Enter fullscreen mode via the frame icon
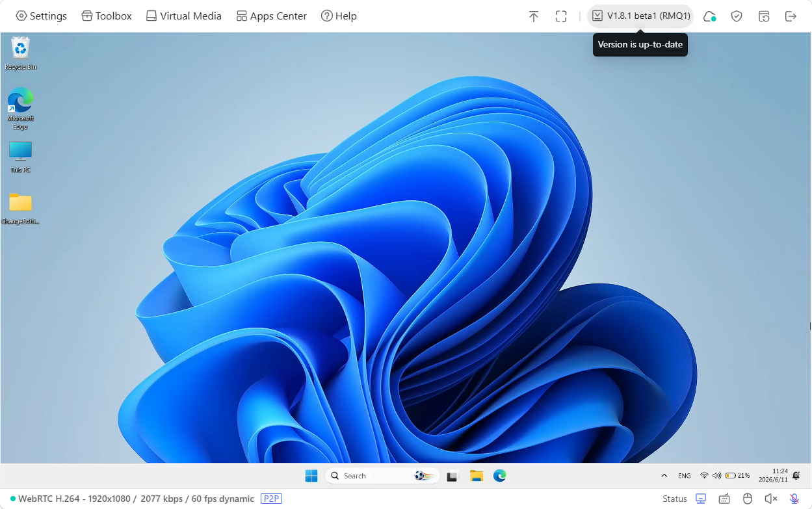This screenshot has height=509, width=812. point(561,16)
